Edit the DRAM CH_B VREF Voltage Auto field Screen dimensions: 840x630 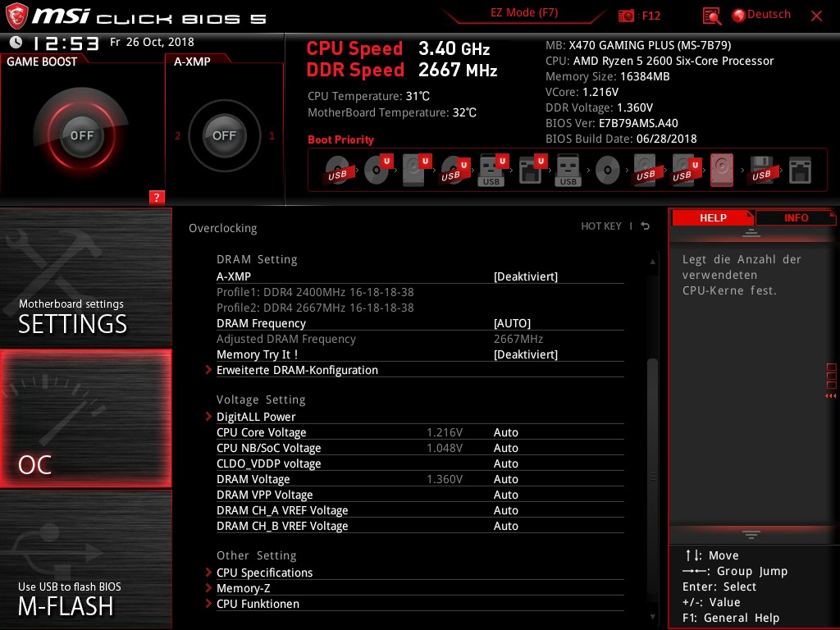point(505,526)
